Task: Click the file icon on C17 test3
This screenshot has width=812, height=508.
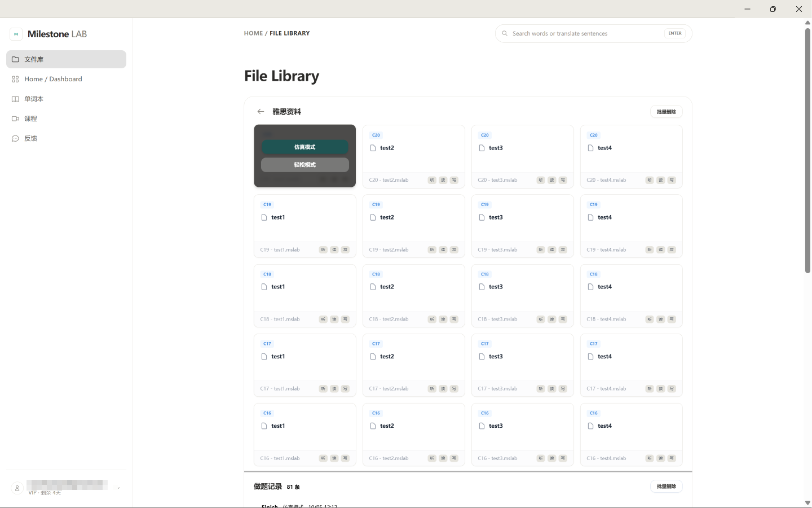Action: [482, 357]
